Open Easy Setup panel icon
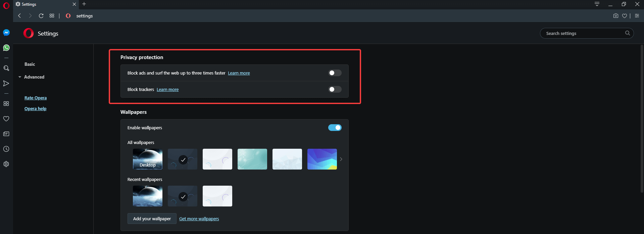 coord(637,16)
